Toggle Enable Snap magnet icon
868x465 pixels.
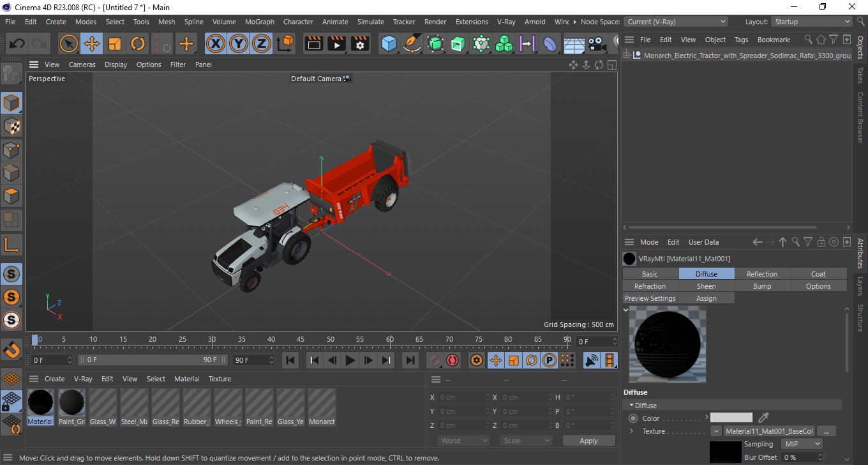11,350
